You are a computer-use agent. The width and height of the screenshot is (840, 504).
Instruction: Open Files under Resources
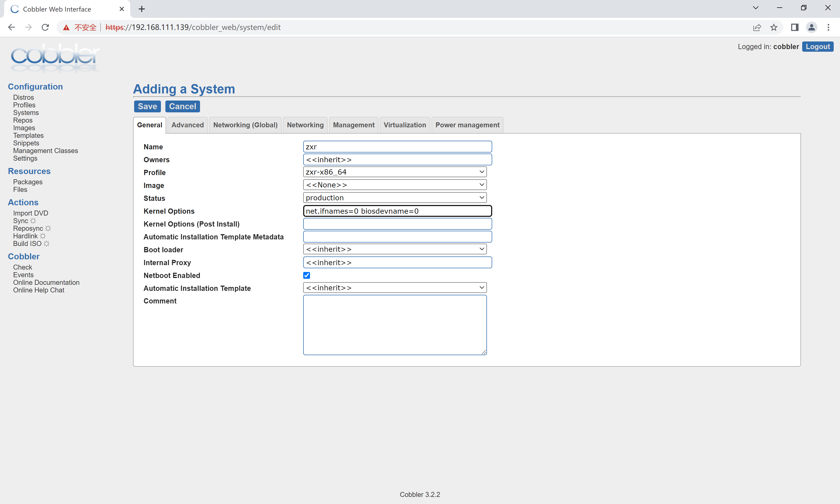(x=20, y=190)
